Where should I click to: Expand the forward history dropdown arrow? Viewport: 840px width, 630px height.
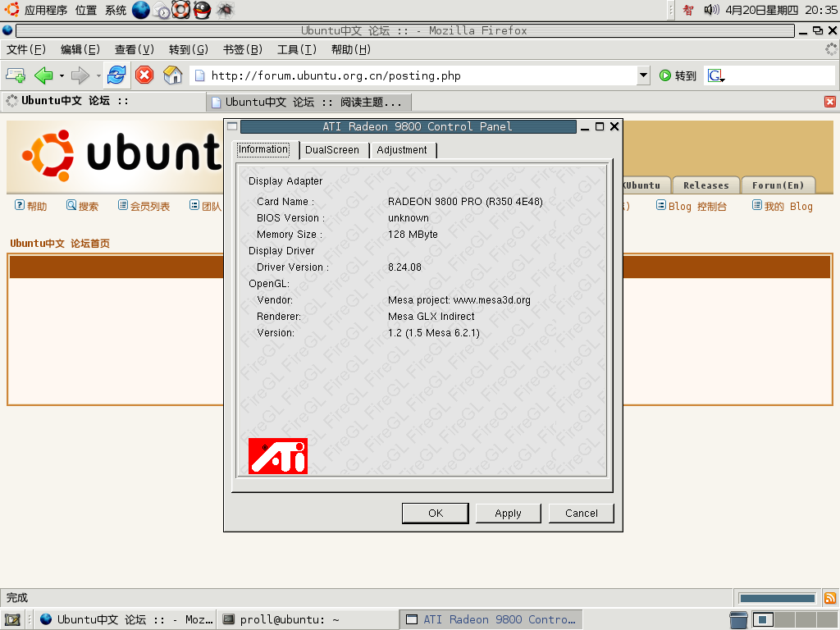[98, 75]
